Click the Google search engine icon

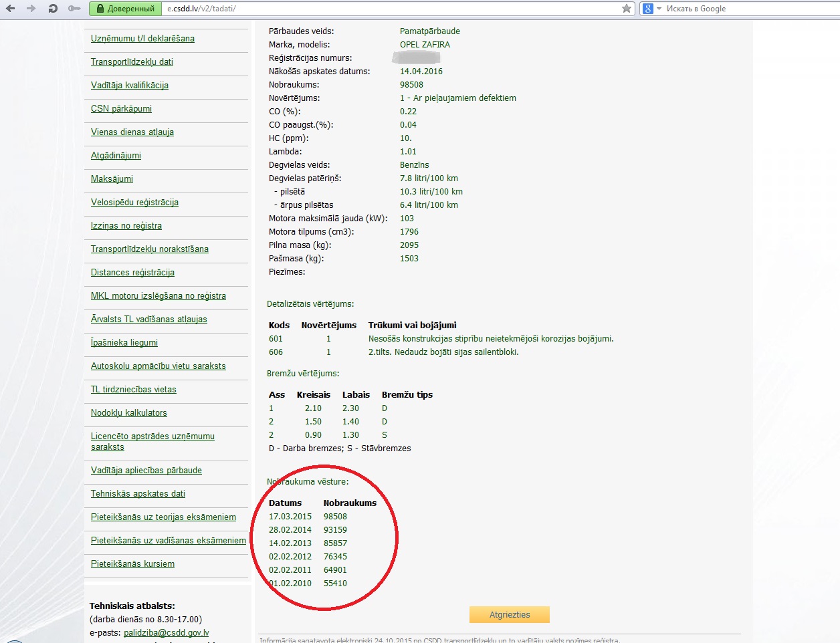647,9
